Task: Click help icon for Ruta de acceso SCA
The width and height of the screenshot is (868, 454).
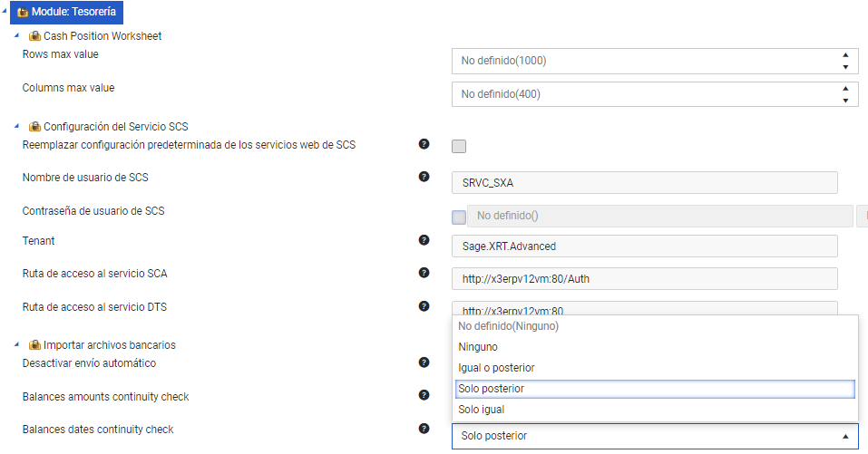Action: [424, 273]
